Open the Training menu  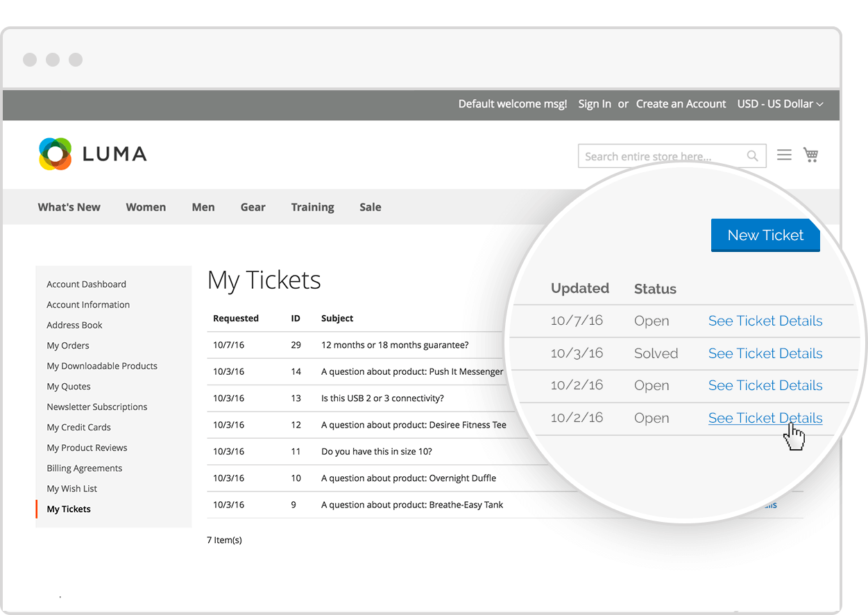coord(312,207)
